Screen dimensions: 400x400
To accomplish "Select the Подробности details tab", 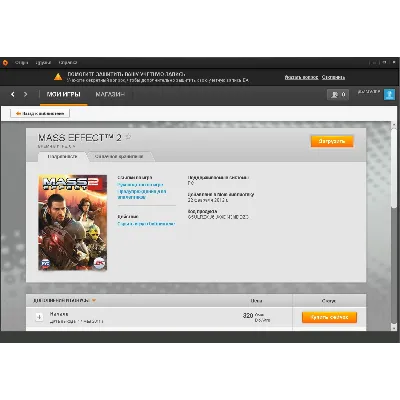I will point(62,156).
